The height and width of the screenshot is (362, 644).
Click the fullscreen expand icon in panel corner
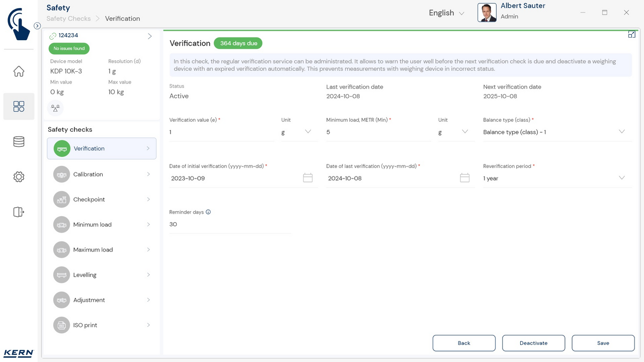coord(631,35)
